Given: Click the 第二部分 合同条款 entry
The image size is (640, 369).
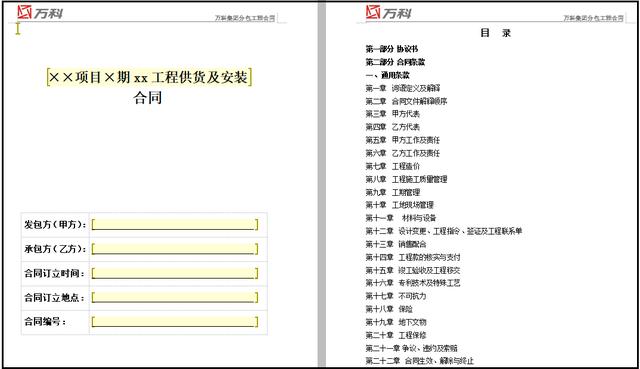Looking at the screenshot, I should tap(395, 62).
